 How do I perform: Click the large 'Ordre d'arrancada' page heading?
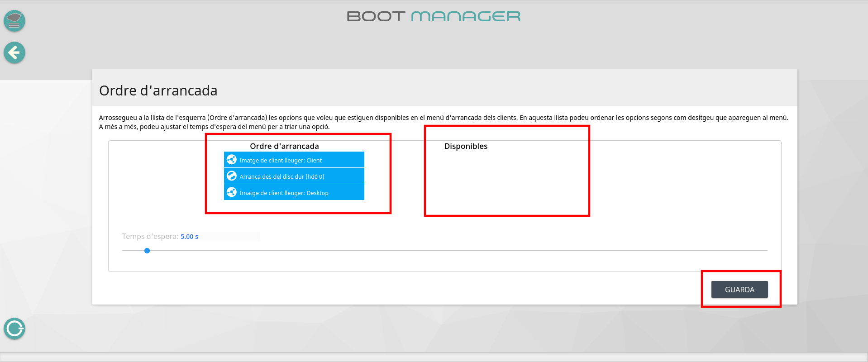pos(158,90)
